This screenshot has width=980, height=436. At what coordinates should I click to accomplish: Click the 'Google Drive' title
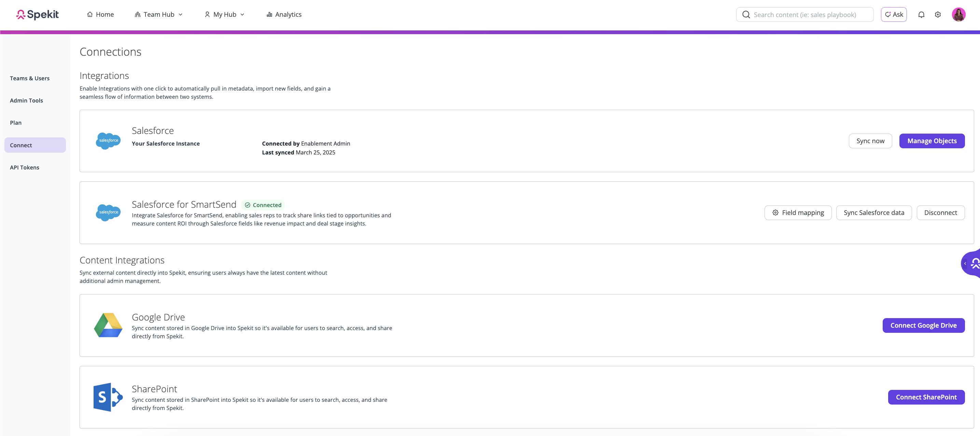tap(158, 317)
